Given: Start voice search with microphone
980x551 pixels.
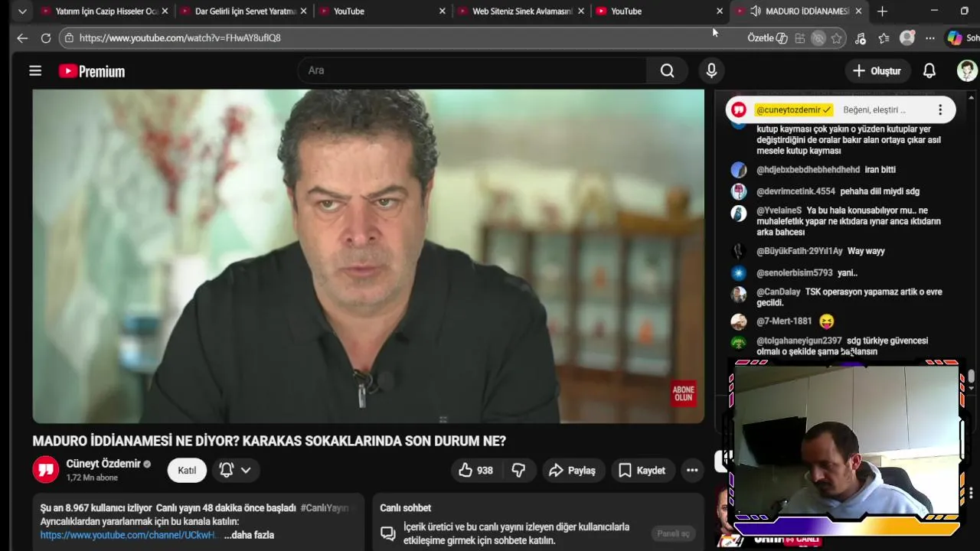Looking at the screenshot, I should click(711, 70).
